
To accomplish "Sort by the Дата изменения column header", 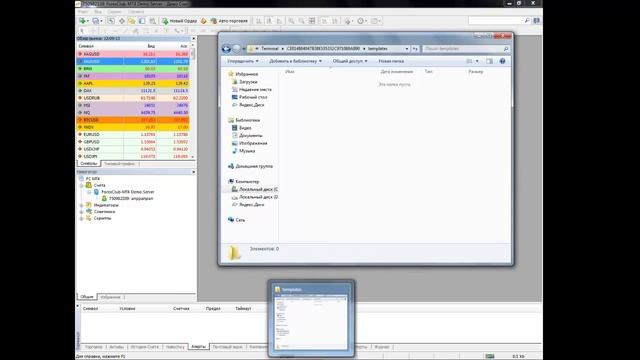I will coord(396,71).
